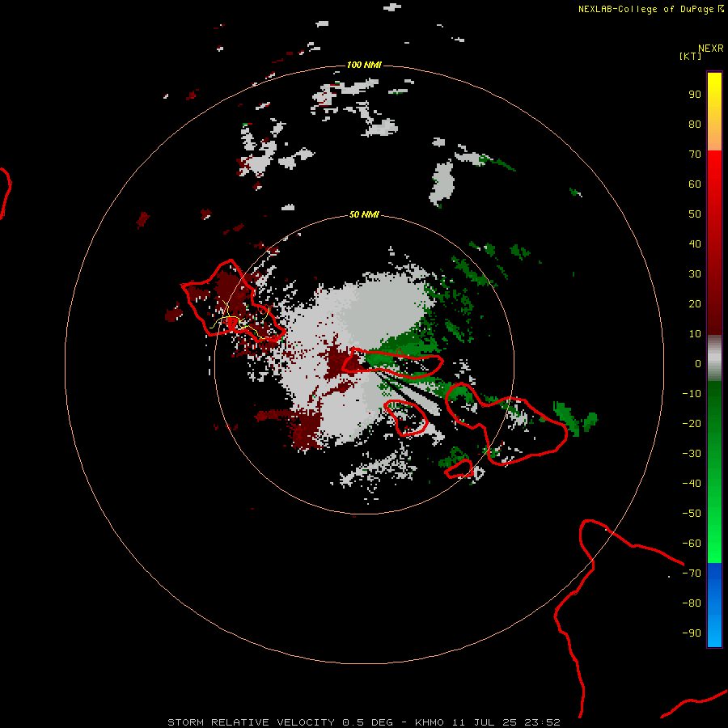The width and height of the screenshot is (728, 728).
Task: Click the -40 value on velocity scale
Action: [692, 484]
